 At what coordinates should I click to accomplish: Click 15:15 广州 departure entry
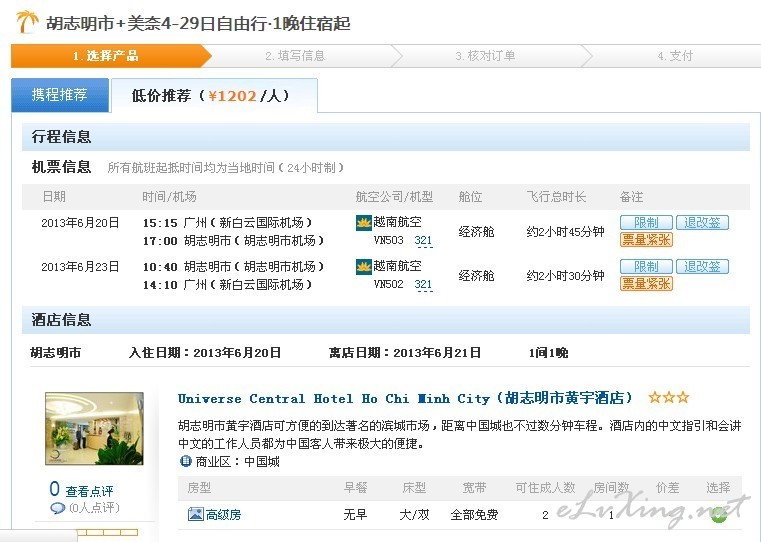[228, 223]
